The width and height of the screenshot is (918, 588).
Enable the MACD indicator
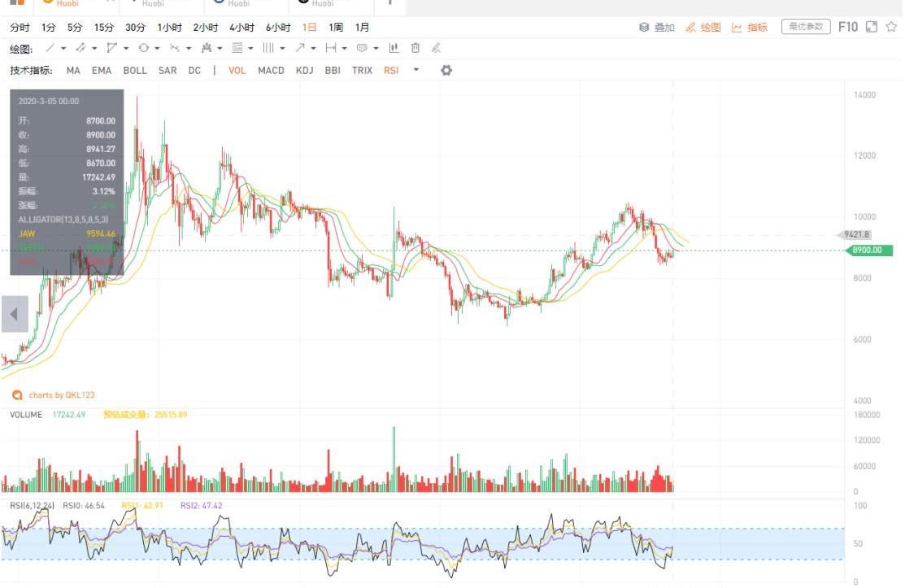tap(271, 71)
